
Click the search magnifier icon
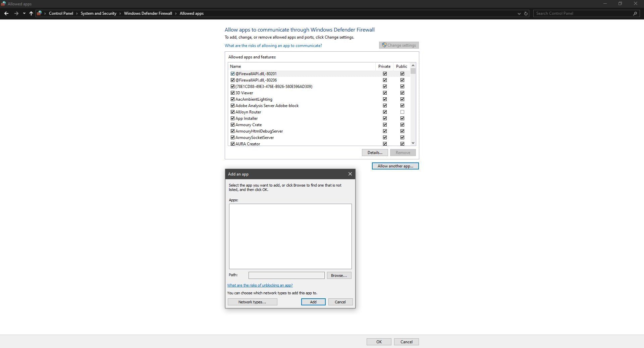[635, 13]
